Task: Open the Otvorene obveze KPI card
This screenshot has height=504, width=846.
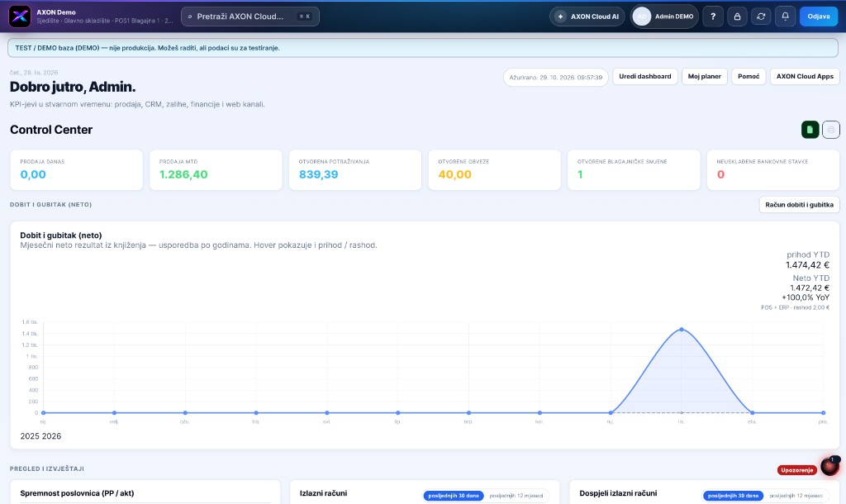Action: pos(494,170)
